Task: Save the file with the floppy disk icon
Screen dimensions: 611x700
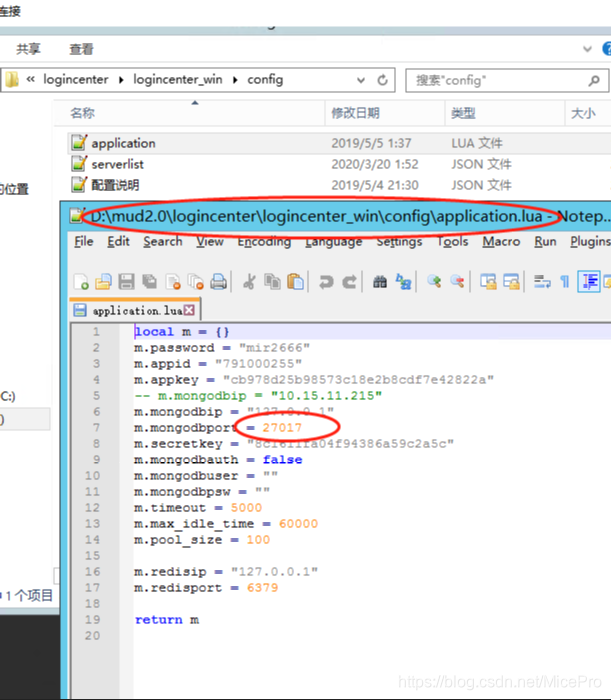Action: 126,282
